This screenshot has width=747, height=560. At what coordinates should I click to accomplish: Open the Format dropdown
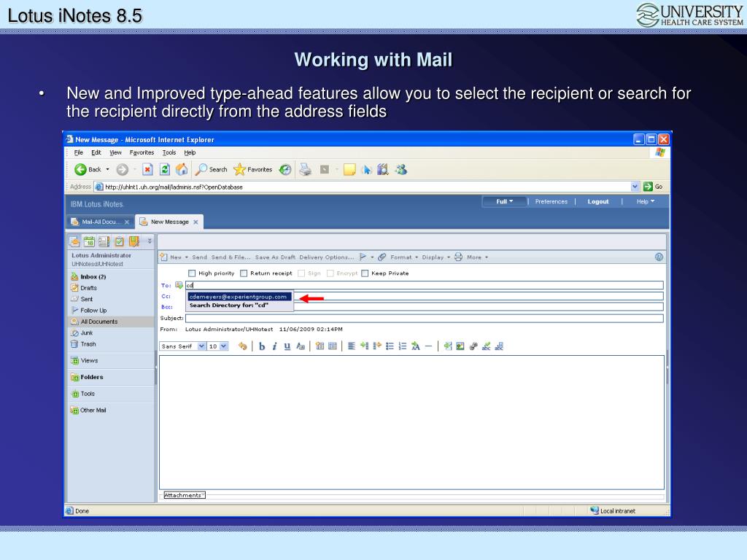click(x=404, y=257)
